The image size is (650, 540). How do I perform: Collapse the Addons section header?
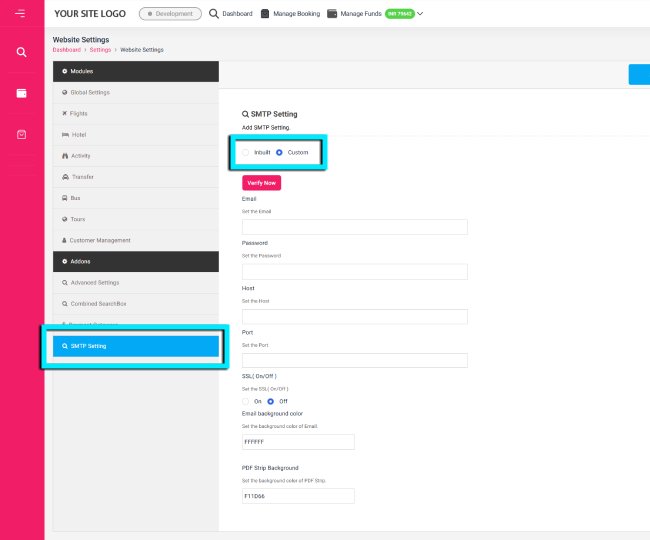click(x=135, y=261)
